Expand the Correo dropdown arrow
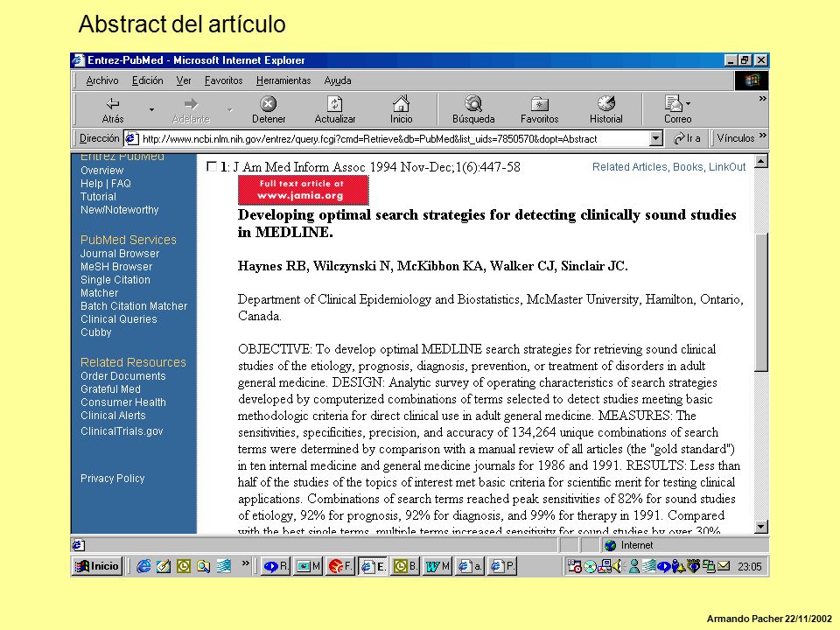 (688, 103)
